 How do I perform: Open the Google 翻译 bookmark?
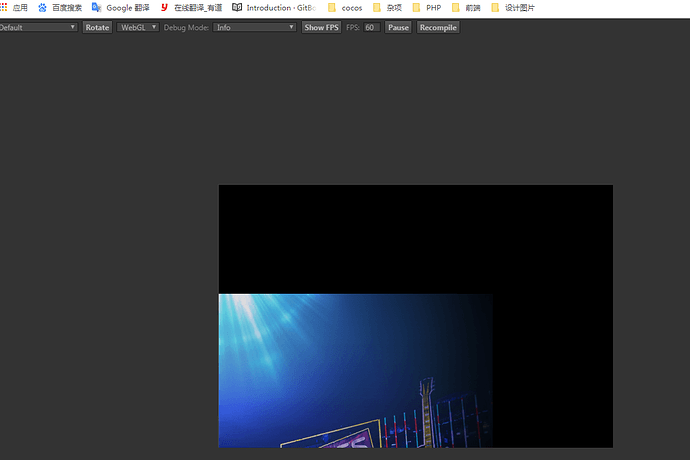tap(121, 7)
